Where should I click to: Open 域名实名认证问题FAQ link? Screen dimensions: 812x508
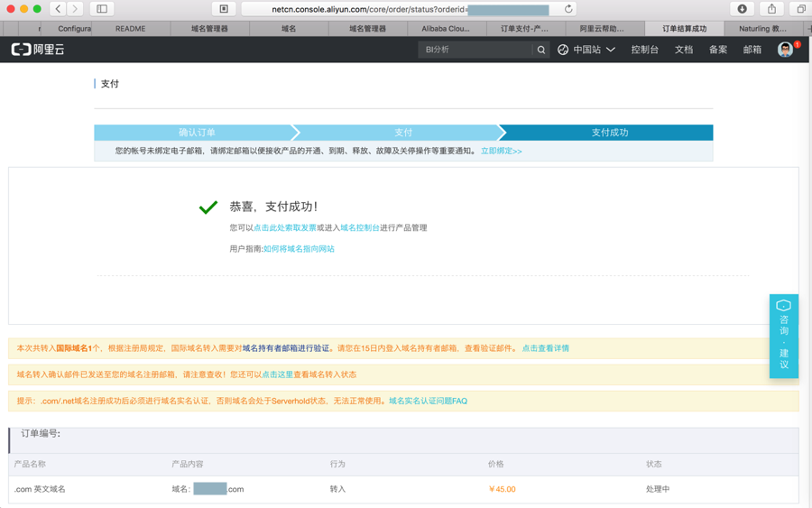click(x=428, y=401)
